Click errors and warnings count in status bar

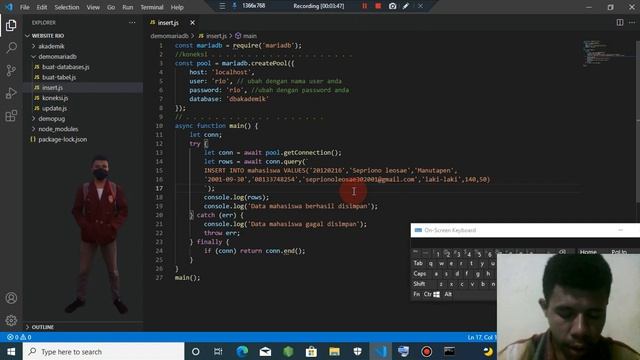click(19, 337)
